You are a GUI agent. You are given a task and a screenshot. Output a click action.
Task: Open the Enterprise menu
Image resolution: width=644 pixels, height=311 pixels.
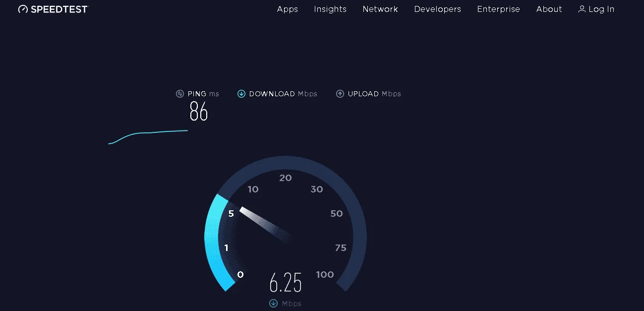pos(499,9)
